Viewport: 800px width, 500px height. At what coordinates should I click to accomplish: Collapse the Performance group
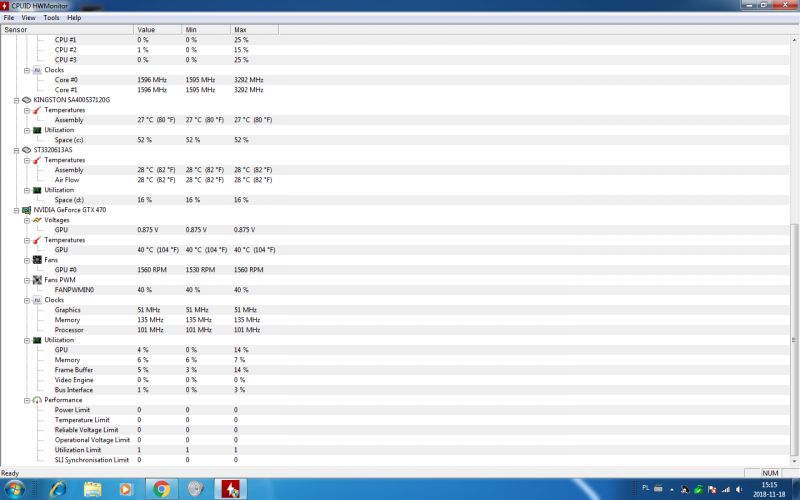tap(27, 401)
